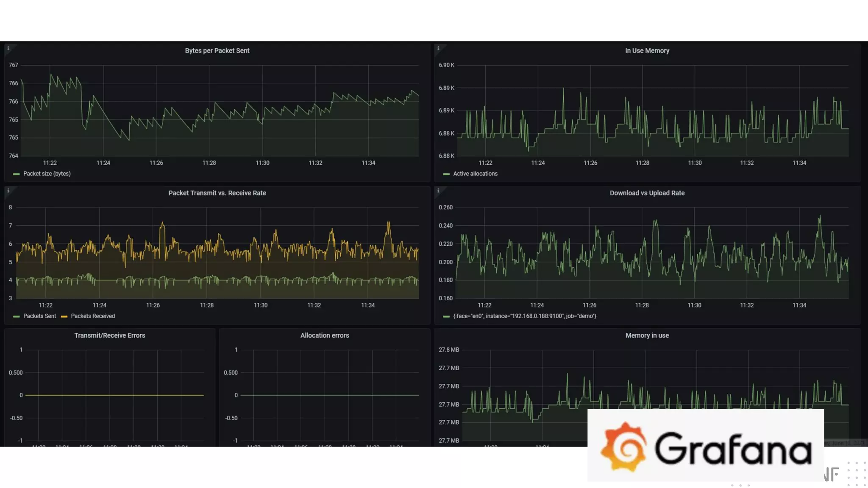
Task: Click info icon on Bytes per Packet Sent panel
Action: [x=8, y=48]
